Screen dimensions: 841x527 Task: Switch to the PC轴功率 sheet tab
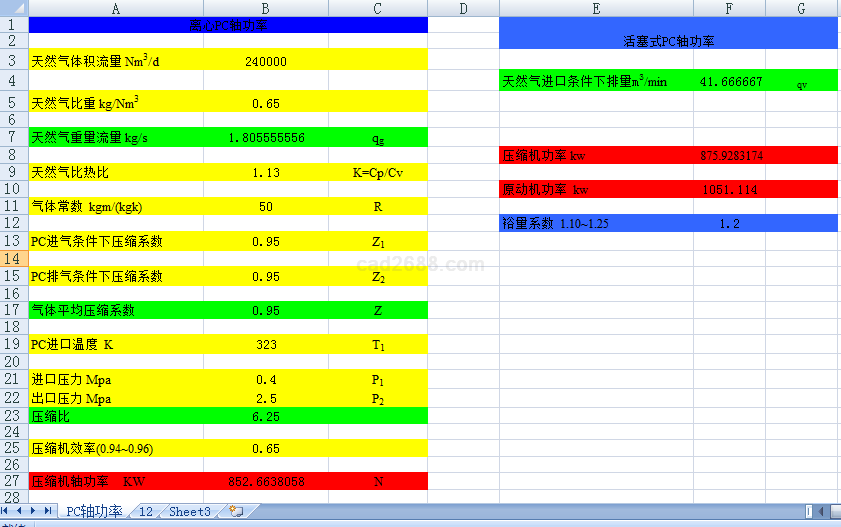[x=94, y=511]
